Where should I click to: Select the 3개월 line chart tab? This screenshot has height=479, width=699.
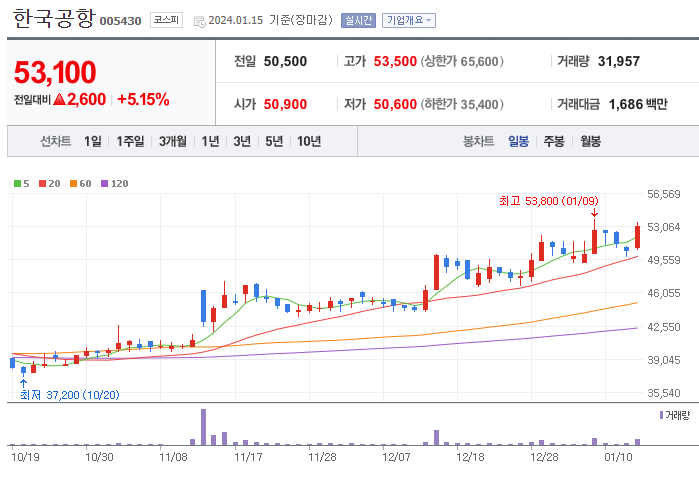[x=173, y=141]
